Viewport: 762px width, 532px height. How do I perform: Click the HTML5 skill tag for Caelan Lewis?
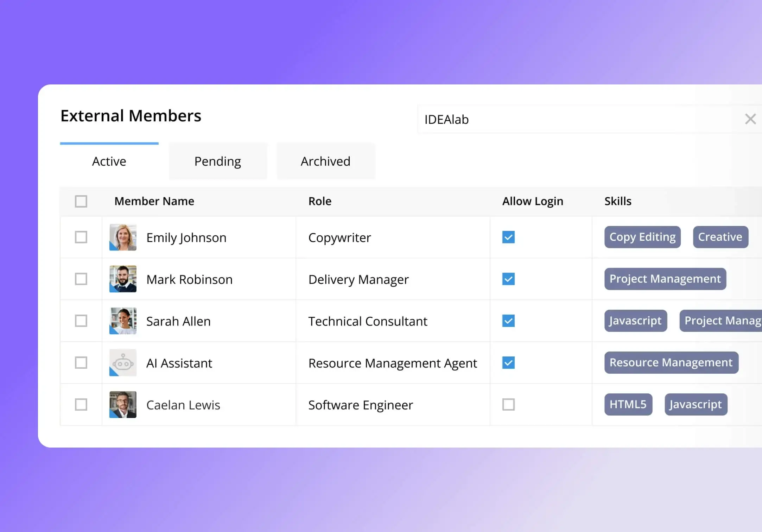[628, 404]
